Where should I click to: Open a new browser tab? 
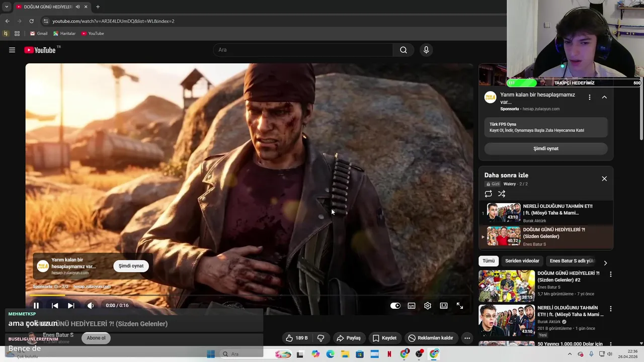point(98,7)
